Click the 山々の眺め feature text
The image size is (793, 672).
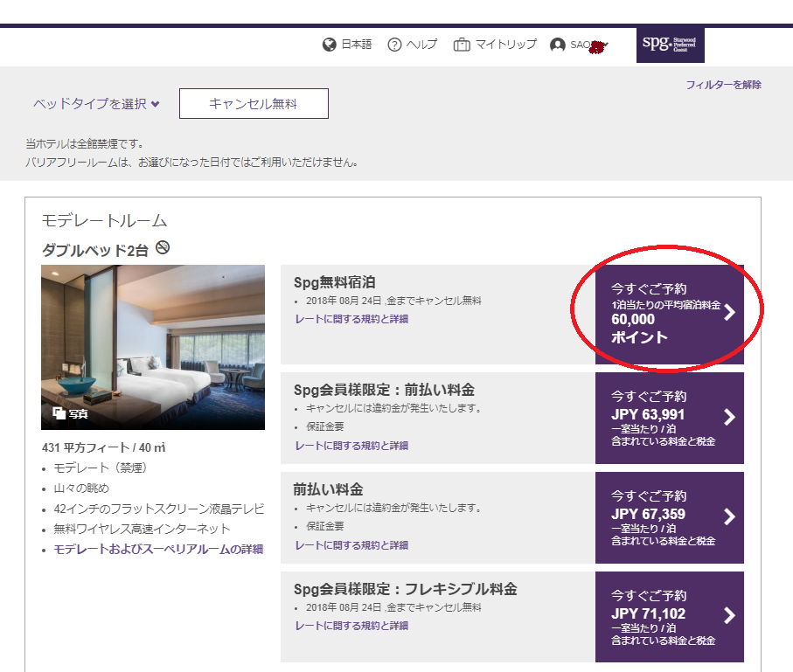81,488
